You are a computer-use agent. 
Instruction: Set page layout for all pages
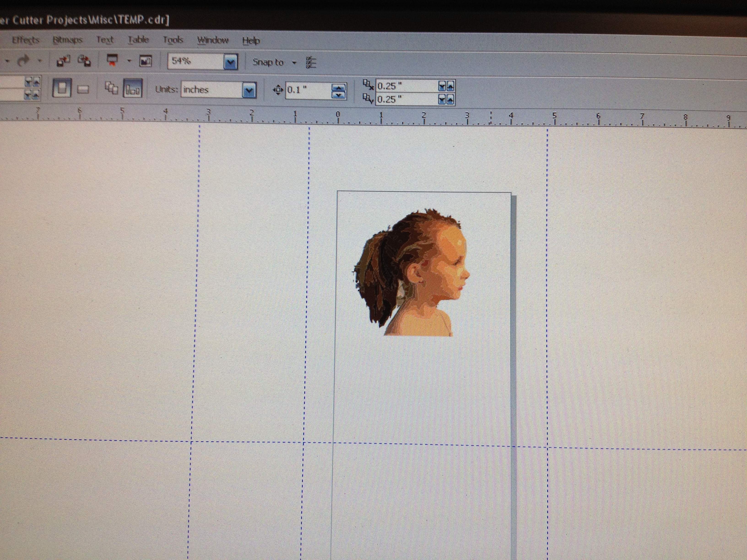click(111, 89)
